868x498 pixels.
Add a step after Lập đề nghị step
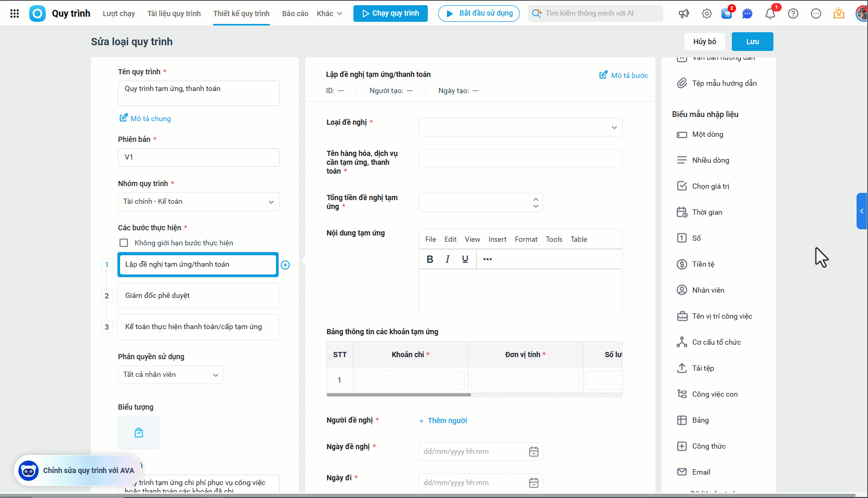(285, 265)
